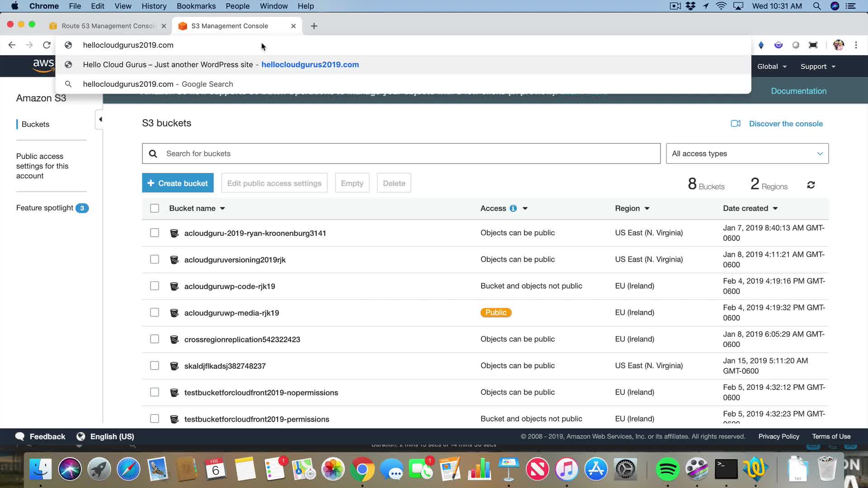Open the Bookmarks menu in menu bar
Screen dimensions: 868x488
point(196,6)
